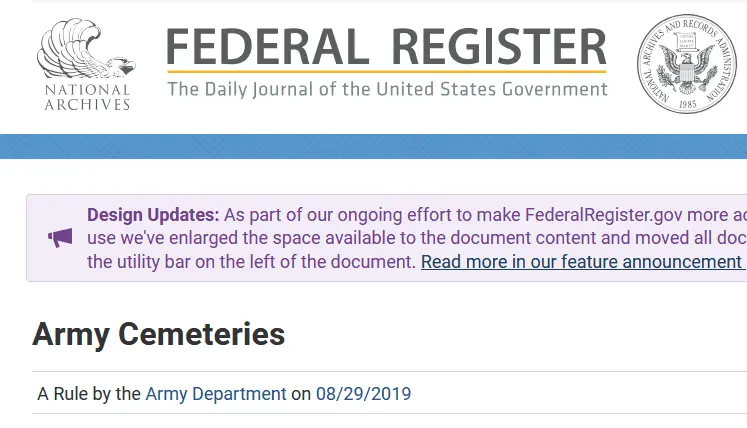The width and height of the screenshot is (747, 428).
Task: Open the Federal Register home title
Action: (x=386, y=46)
